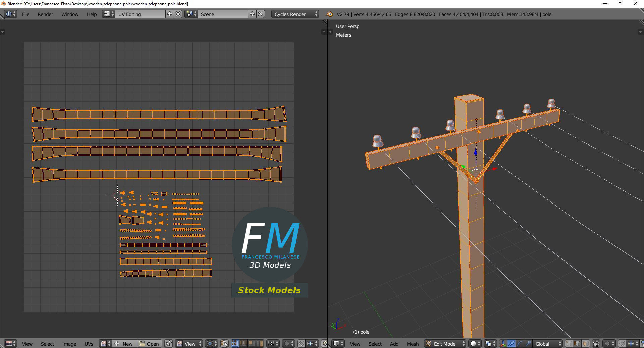The height and width of the screenshot is (348, 644).
Task: Open the Info editor type selector
Action: (11, 14)
